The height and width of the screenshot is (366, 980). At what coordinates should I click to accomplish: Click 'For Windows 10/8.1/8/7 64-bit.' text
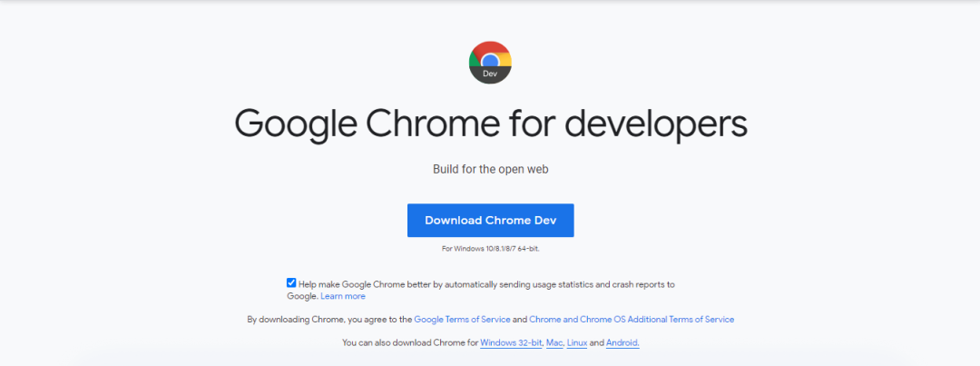pos(491,249)
